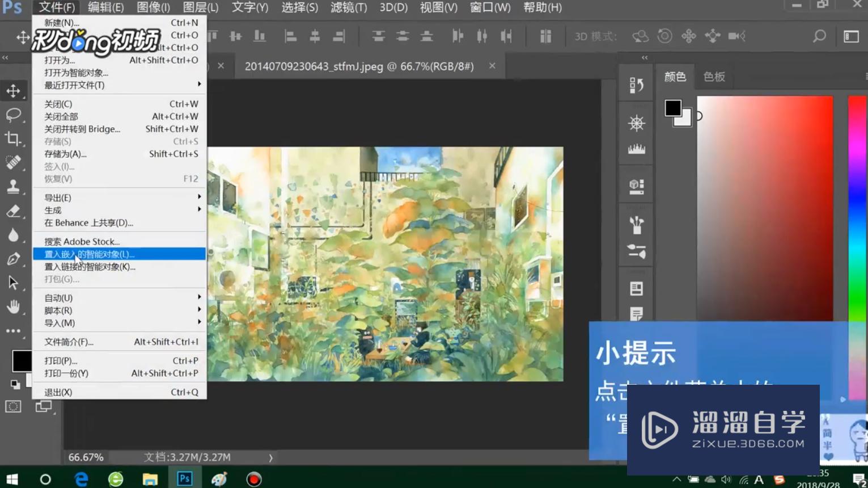Select the Crop tool
The height and width of the screenshot is (488, 868).
[13, 138]
